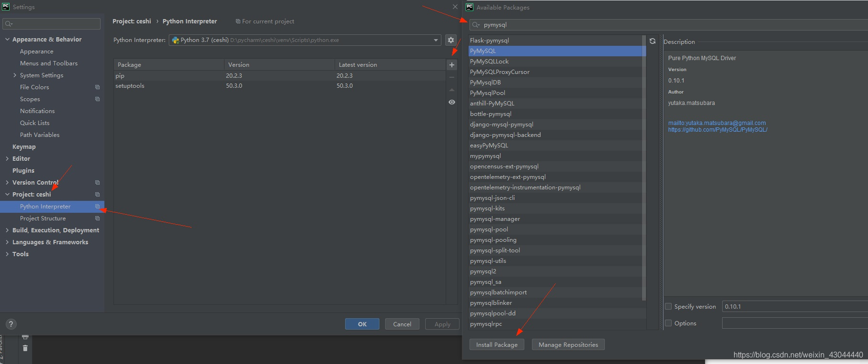Click search magnifier in Settings search box
The height and width of the screenshot is (364, 868).
point(9,24)
